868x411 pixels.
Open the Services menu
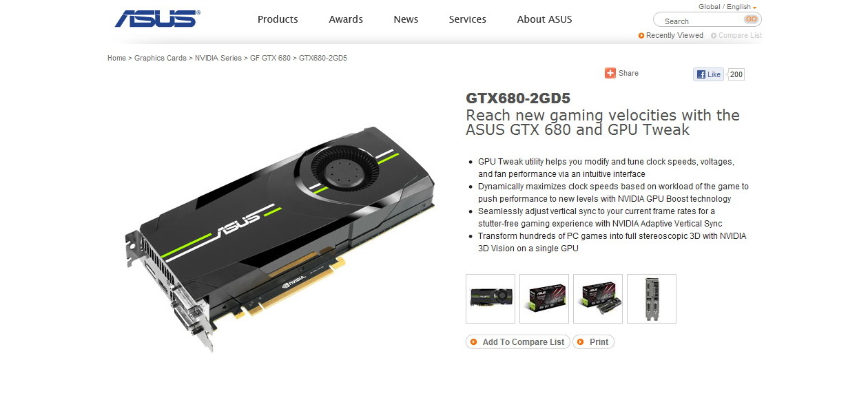468,19
